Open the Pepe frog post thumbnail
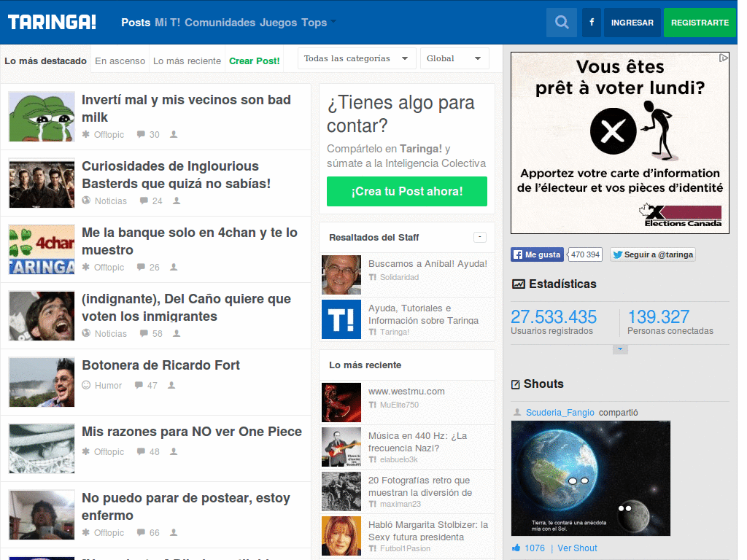 coord(42,117)
